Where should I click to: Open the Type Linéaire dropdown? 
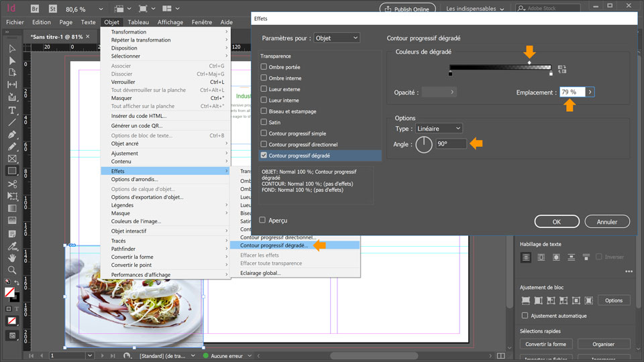(439, 129)
